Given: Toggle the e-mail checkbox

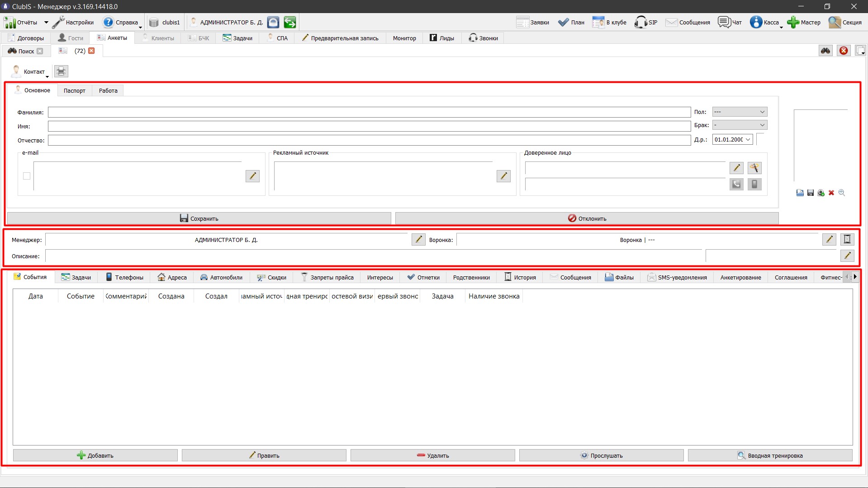Looking at the screenshot, I should point(27,176).
